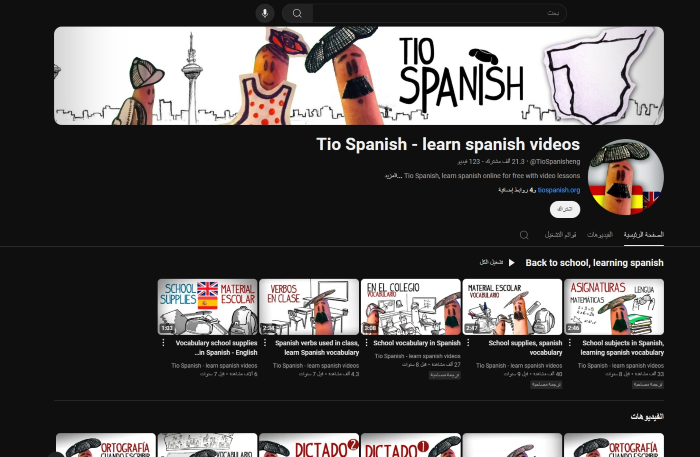
Task: Open Material Escolar vocabulario thumbnail
Action: pos(512,307)
